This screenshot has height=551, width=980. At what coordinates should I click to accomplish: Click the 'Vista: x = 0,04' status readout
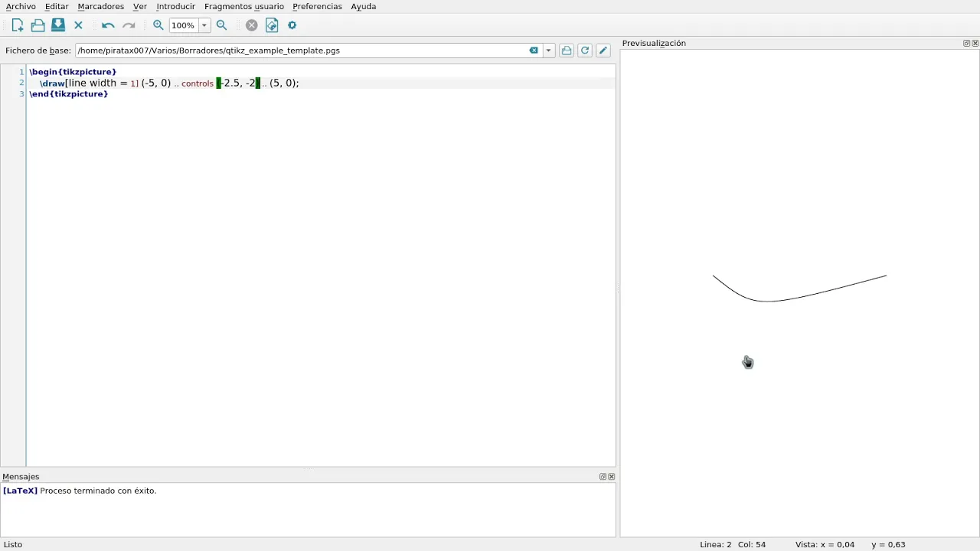(x=825, y=545)
